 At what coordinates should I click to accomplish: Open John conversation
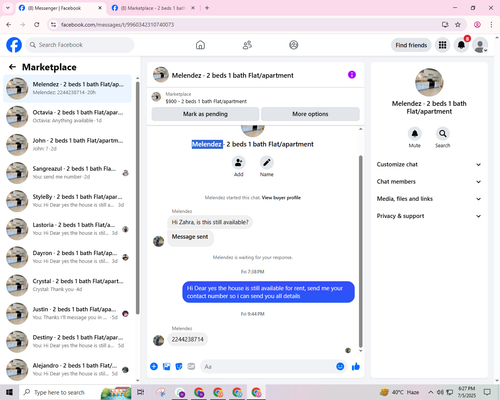[x=67, y=144]
